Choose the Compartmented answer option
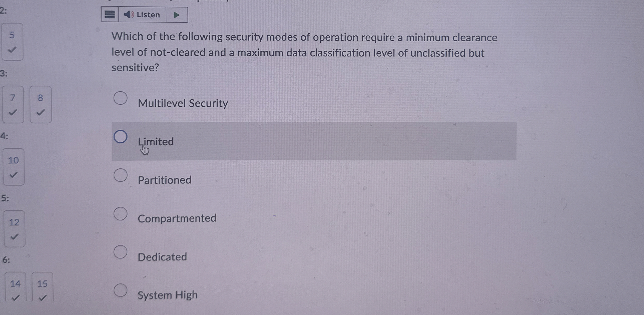The width and height of the screenshot is (644, 315). [121, 213]
